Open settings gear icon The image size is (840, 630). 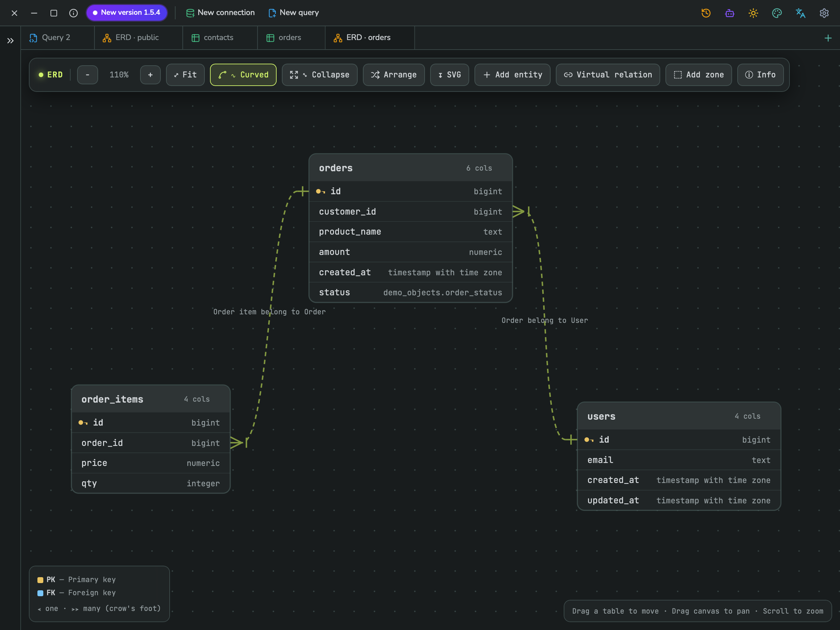click(x=824, y=13)
